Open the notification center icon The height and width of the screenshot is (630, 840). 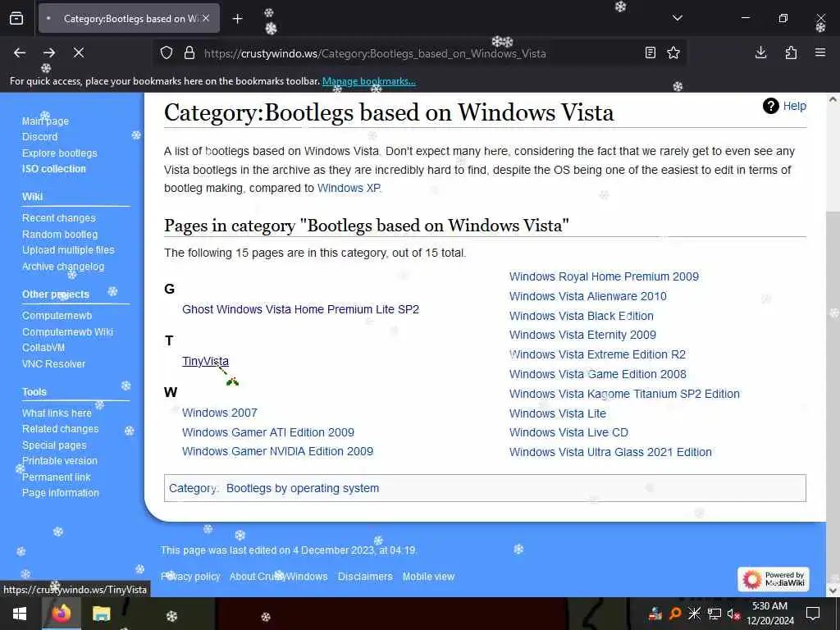pos(813,614)
